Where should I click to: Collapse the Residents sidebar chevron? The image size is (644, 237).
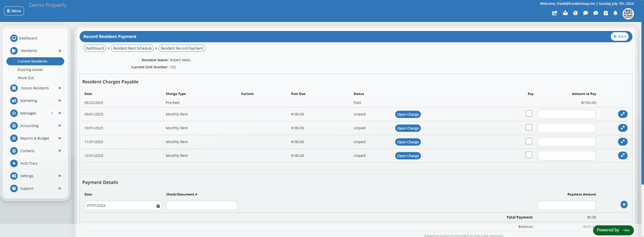59,51
